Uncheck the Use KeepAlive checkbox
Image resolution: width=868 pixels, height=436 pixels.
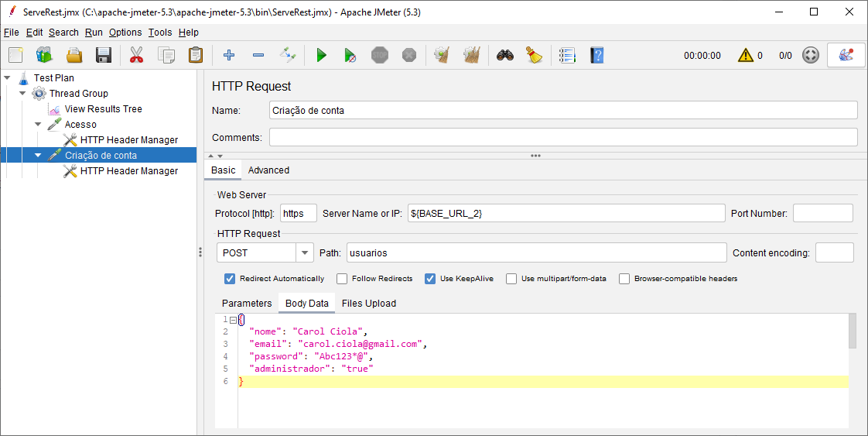coord(430,279)
